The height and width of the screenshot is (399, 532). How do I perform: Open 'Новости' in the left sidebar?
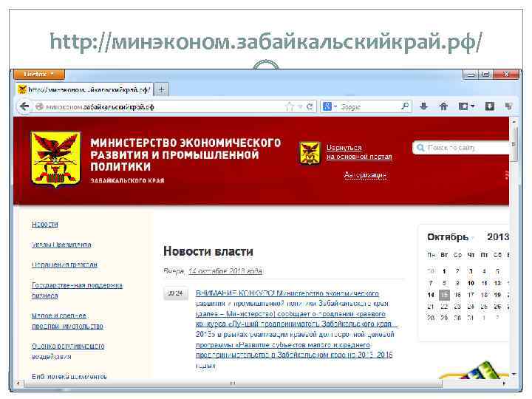tap(45, 225)
